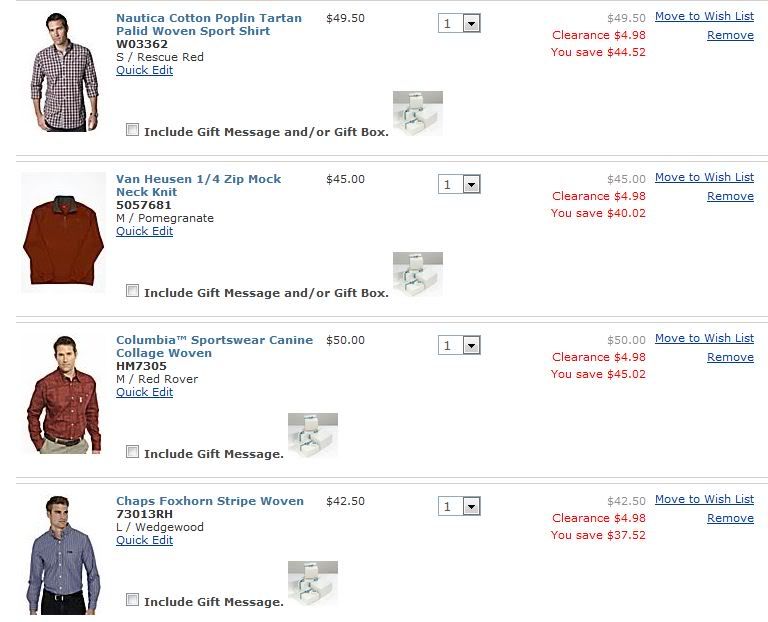Tick Include Gift Message for Columbia woven
Viewport: 768px width, 622px height.
coord(132,452)
